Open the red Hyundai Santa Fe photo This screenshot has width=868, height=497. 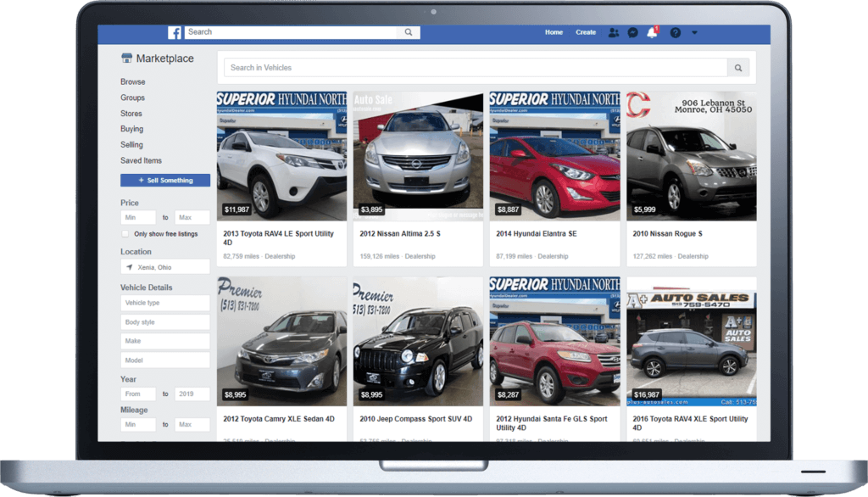pyautogui.click(x=554, y=341)
